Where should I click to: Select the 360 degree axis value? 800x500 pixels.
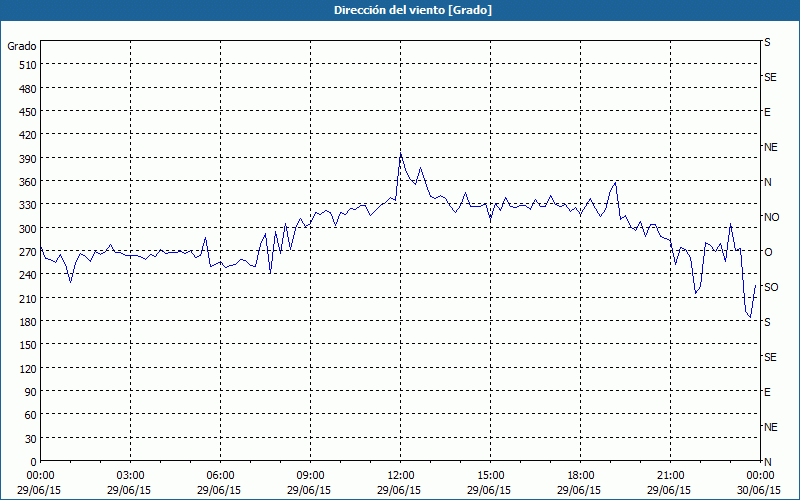coord(28,182)
